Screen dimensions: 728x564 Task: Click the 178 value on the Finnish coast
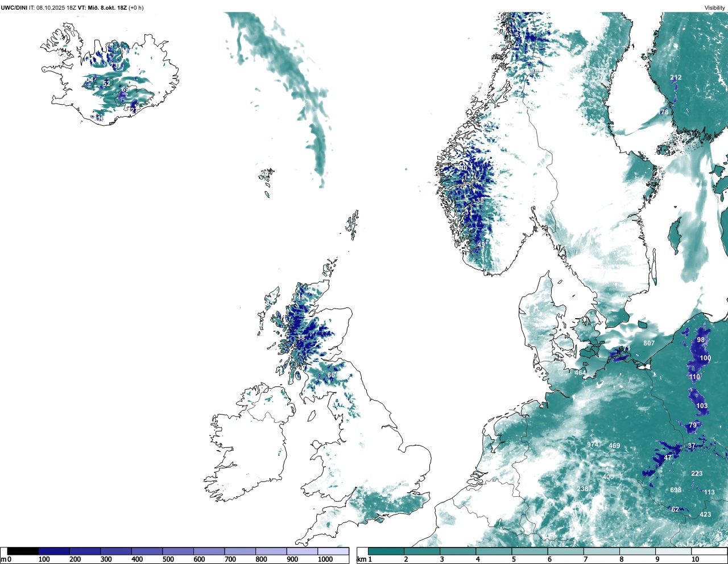coord(663,112)
